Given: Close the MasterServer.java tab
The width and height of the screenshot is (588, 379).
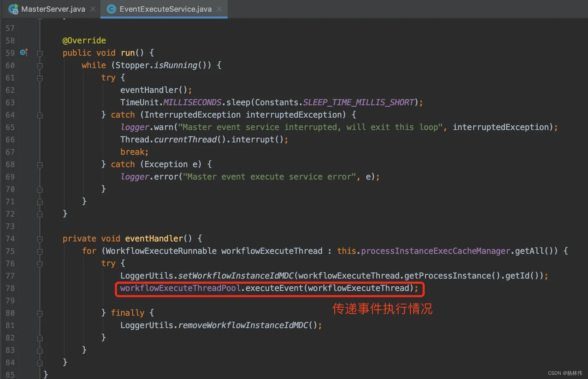Looking at the screenshot, I should point(93,9).
